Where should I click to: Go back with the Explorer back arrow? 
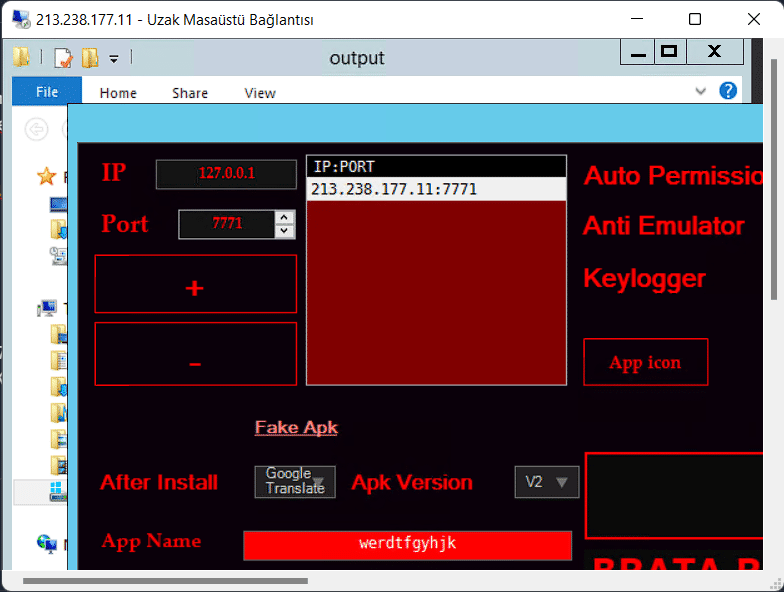(36, 130)
